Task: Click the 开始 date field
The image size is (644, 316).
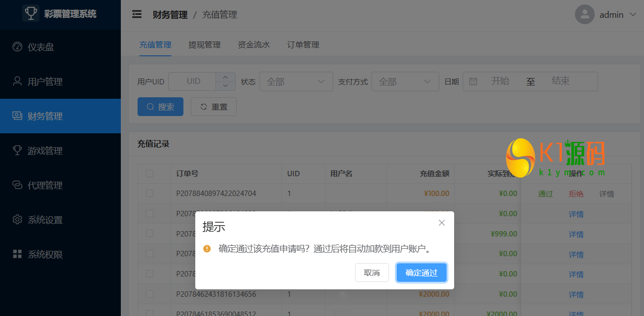Action: [500, 81]
